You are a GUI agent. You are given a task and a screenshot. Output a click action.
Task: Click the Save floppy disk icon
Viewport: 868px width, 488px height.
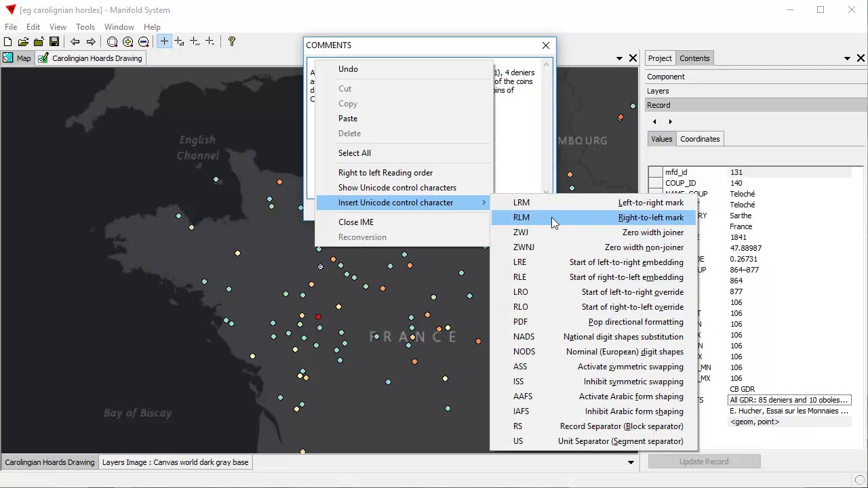(x=54, y=42)
